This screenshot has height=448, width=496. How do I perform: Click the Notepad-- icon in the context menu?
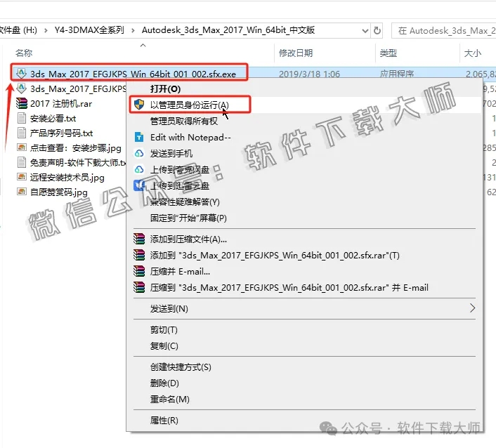[x=139, y=137]
